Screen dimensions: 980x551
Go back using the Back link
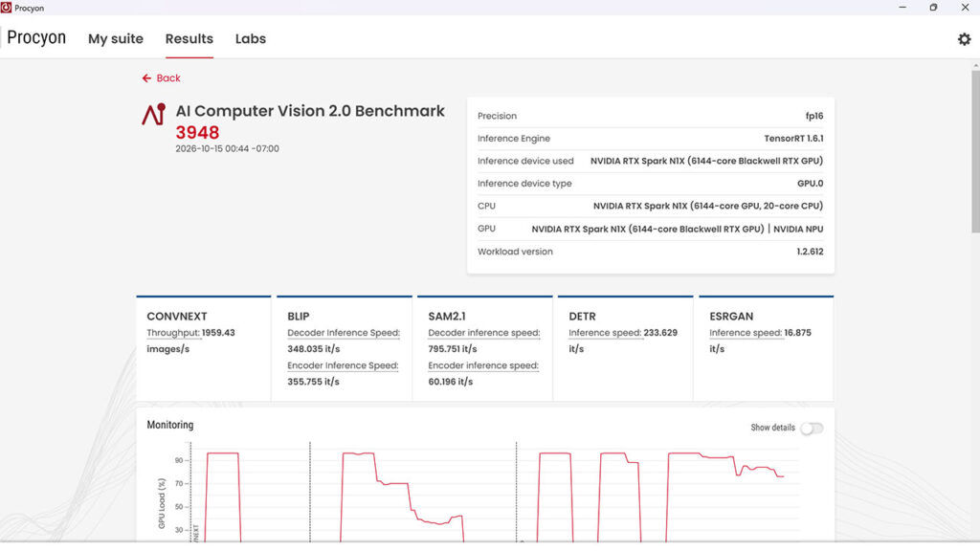168,78
